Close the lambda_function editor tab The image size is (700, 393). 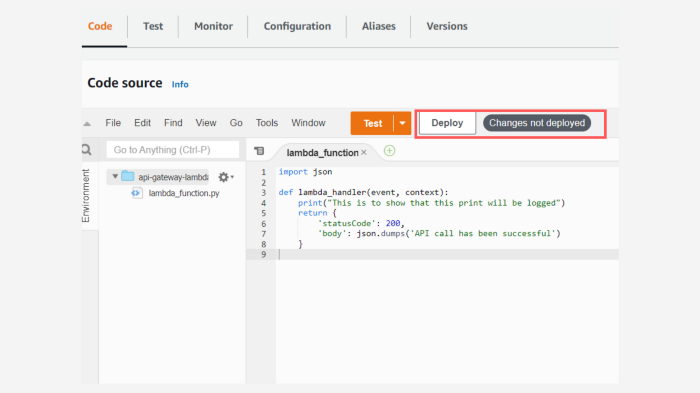364,153
